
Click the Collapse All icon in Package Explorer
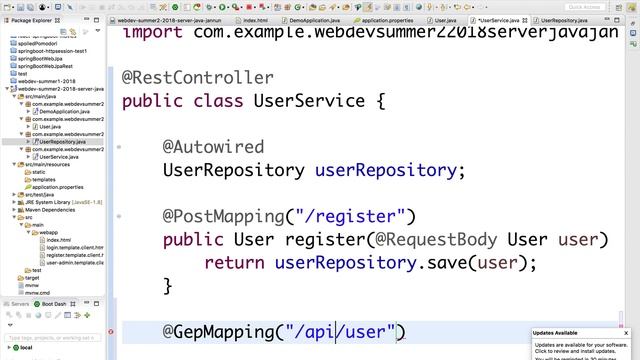point(63,31)
